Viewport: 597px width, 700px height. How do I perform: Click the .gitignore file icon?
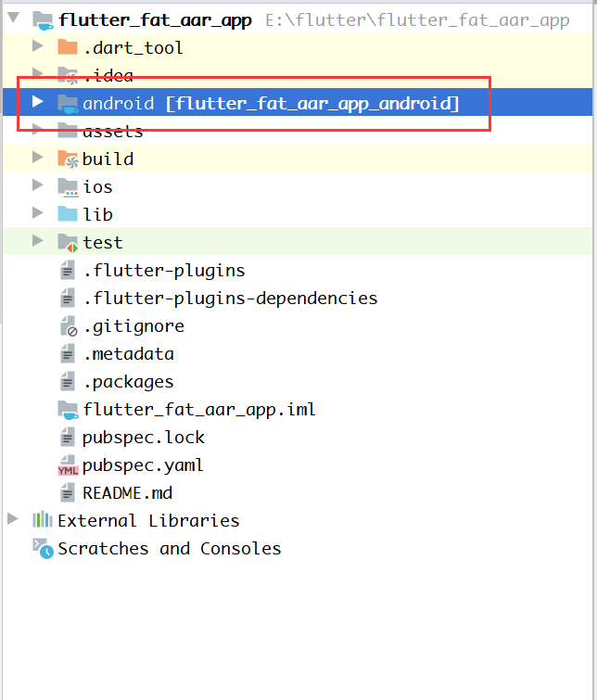69,325
